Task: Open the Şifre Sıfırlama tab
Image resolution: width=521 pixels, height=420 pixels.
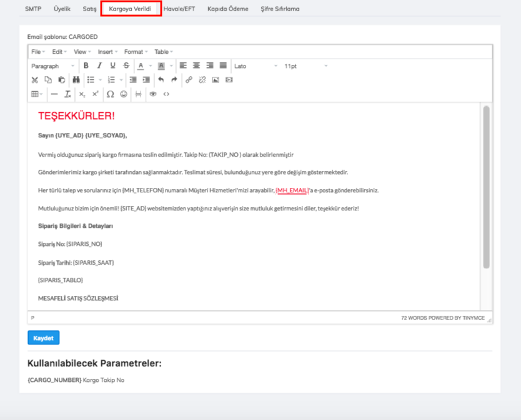Action: click(280, 9)
